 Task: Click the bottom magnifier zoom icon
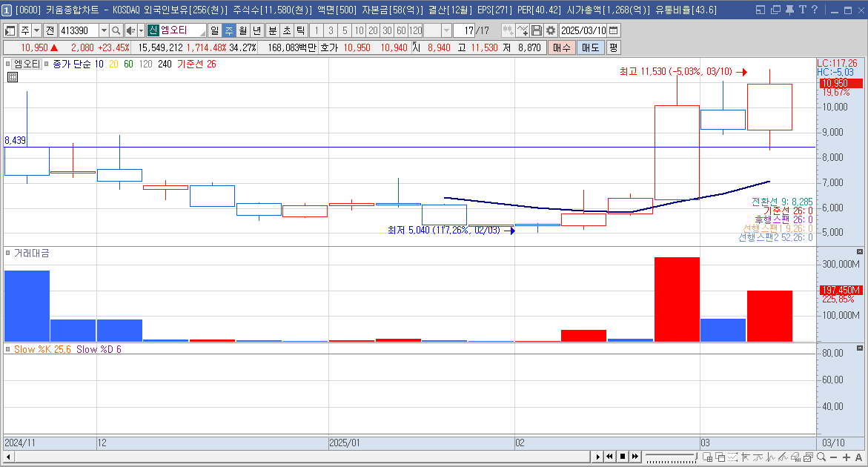pyautogui.click(x=821, y=457)
